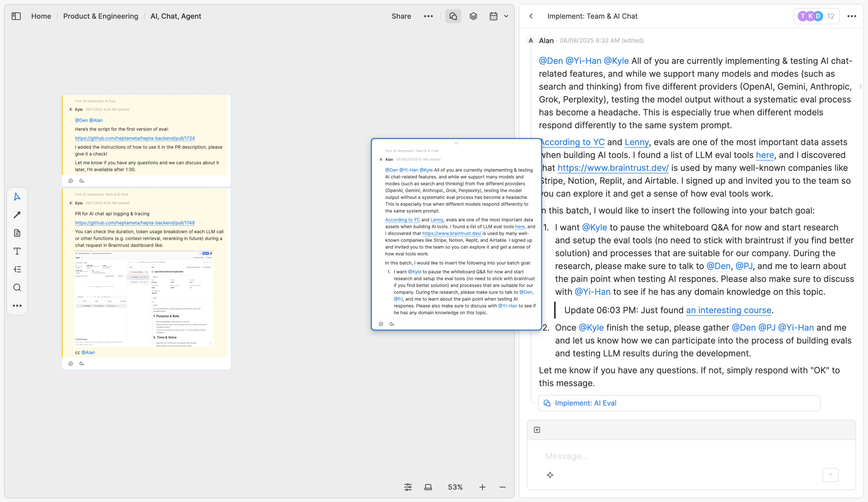Add reaction on Alan's selected card

(x=381, y=324)
